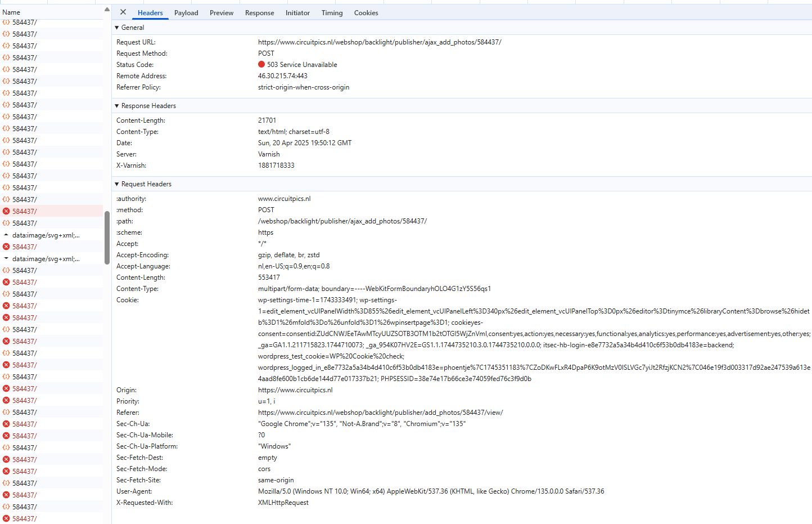This screenshot has height=524, width=812.
Task: Click the second data:image/svg+xml entry
Action: pyautogui.click(x=46, y=259)
